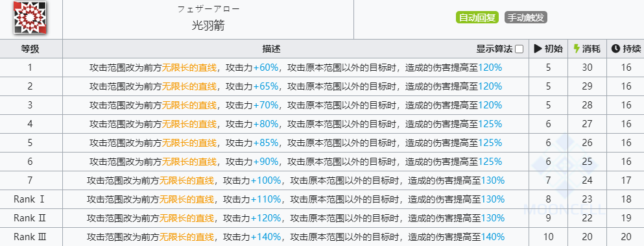Click the green lightning icon beside 消耗
This screenshot has width=644, height=246.
[x=577, y=49]
